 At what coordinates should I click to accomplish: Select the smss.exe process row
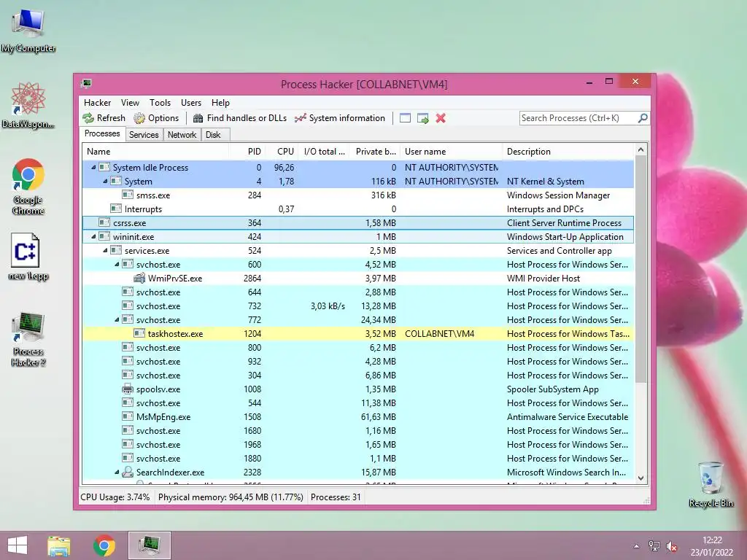(x=357, y=195)
